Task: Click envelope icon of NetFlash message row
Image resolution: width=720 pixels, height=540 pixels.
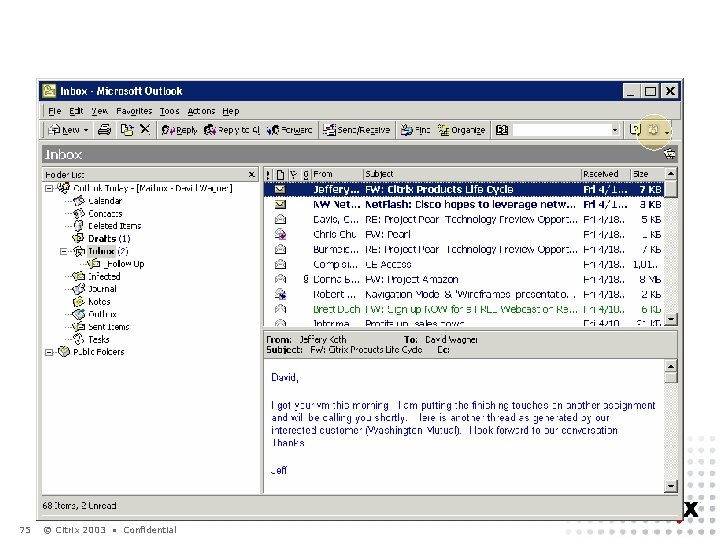Action: 280,204
